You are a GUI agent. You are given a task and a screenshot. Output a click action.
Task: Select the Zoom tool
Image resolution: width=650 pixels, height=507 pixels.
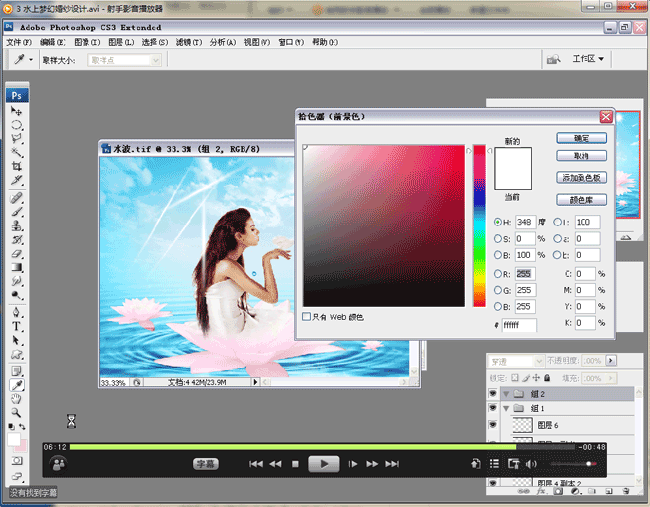(17, 412)
